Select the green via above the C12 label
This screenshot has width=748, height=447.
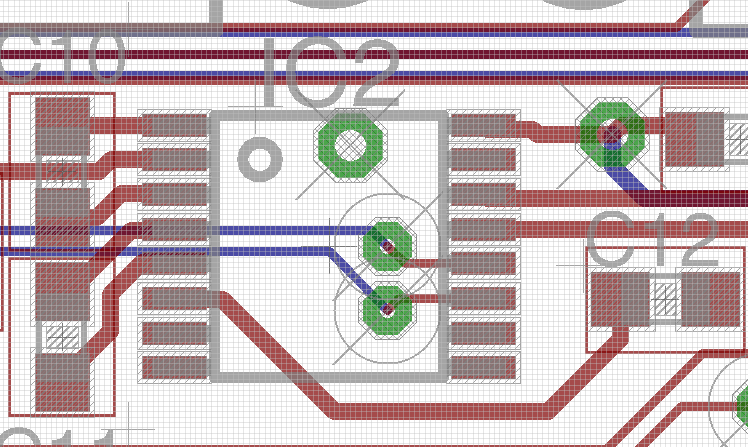point(612,134)
